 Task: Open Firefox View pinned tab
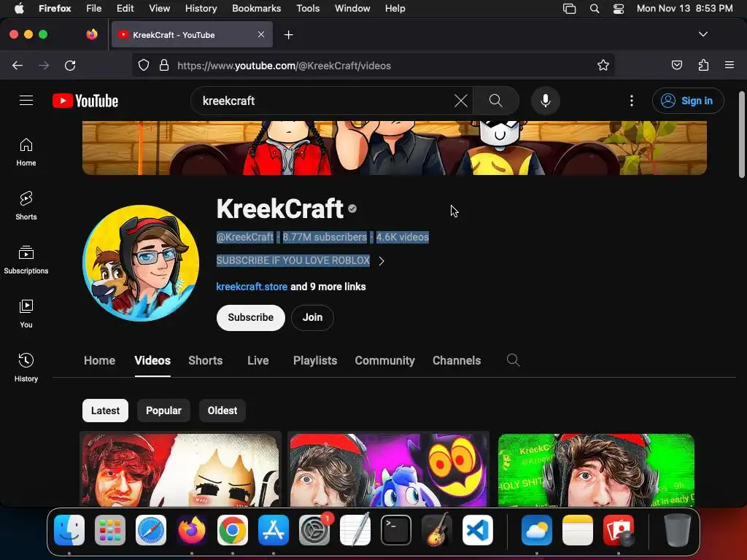pyautogui.click(x=92, y=34)
